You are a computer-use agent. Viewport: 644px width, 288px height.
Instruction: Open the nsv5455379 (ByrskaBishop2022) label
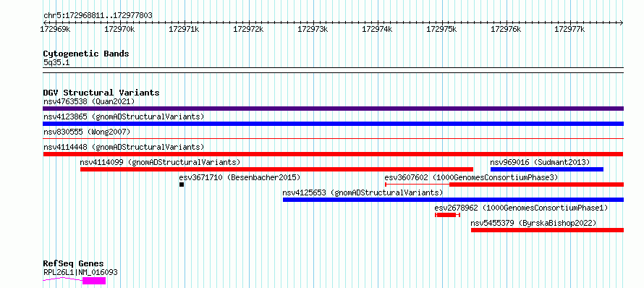[533, 223]
